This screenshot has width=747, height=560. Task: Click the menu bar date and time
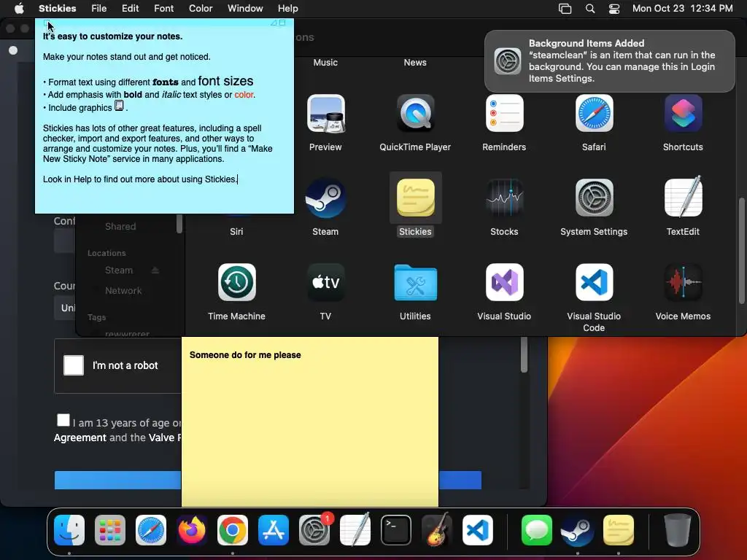682,9
